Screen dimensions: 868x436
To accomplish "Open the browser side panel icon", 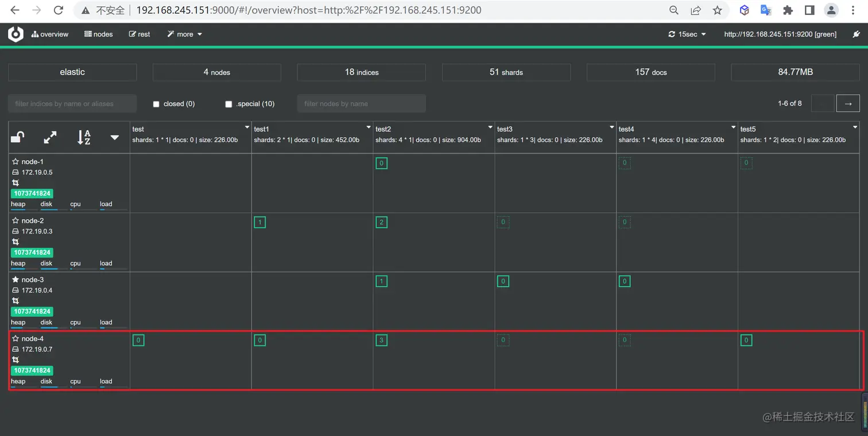I will (809, 10).
